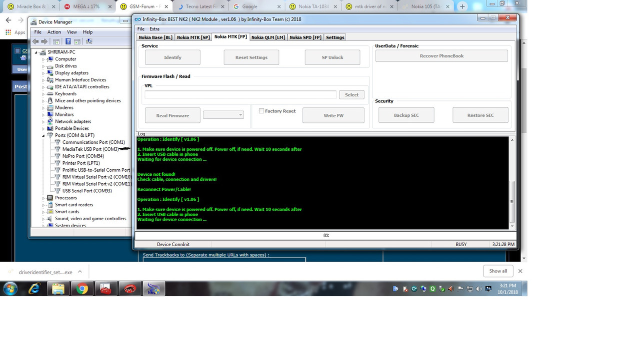Viewport: 640px width, 364px height.
Task: Click Show/Hide Action Pane icon in Device Manager
Action: point(77,41)
